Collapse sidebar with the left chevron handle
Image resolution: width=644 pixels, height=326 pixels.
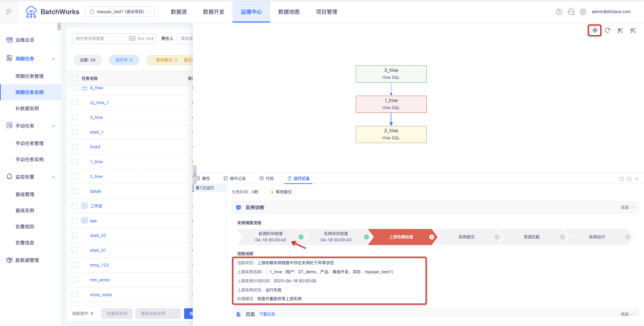tap(59, 27)
